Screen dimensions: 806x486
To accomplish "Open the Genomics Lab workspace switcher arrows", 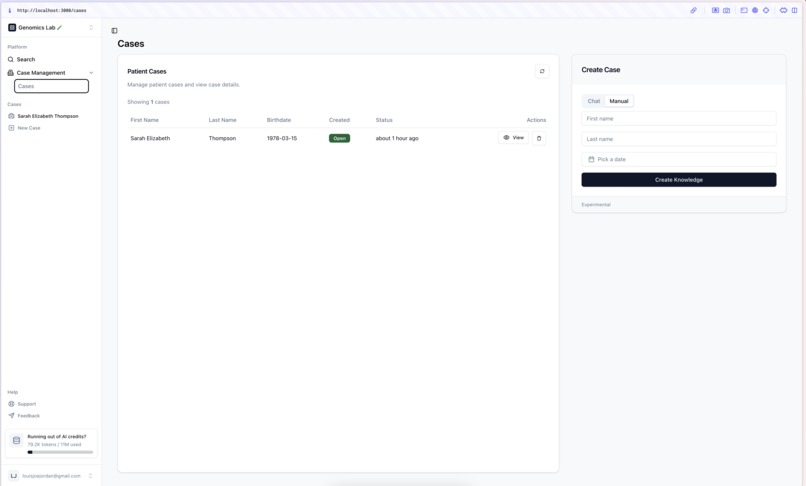I will coord(91,28).
